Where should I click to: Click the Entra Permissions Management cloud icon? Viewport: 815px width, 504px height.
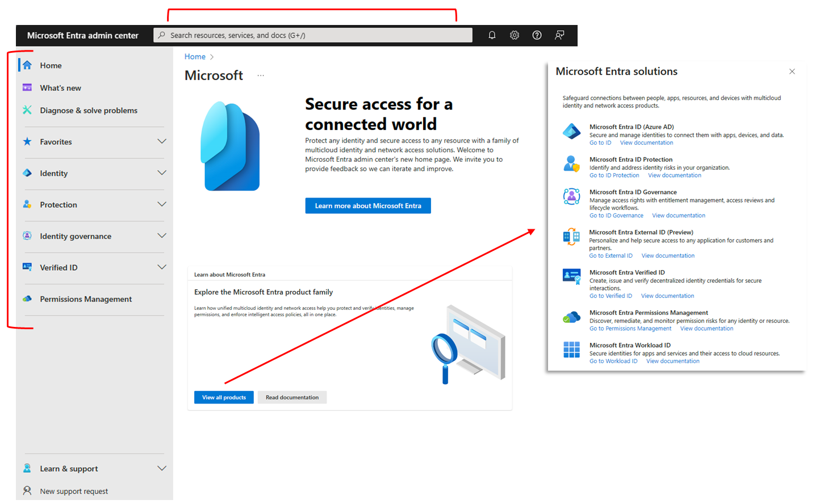pyautogui.click(x=571, y=317)
